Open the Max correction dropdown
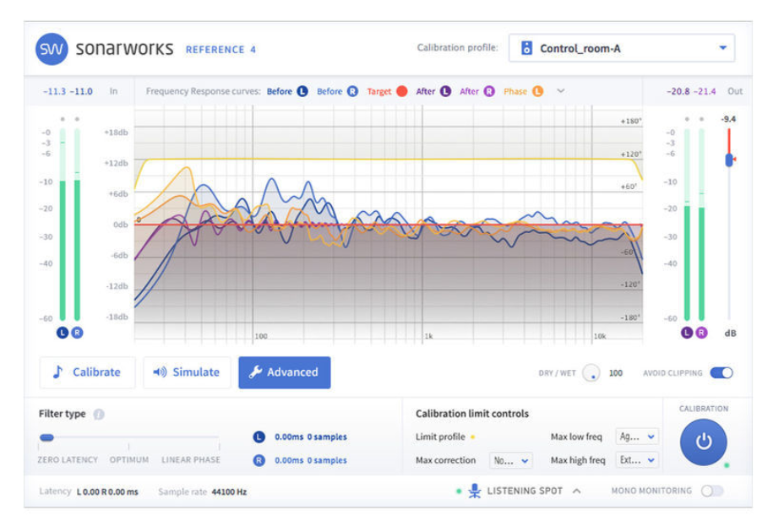Viewport: 784px width, 532px height. 510,460
